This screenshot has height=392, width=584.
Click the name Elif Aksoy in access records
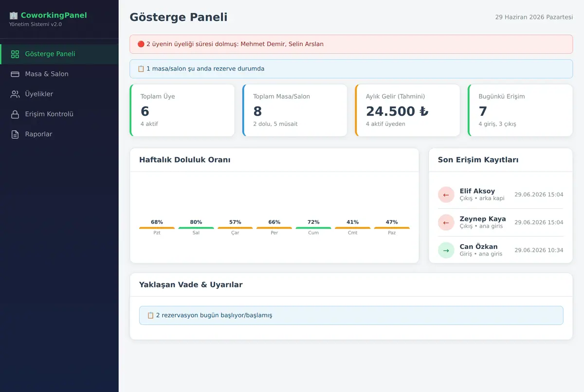point(477,191)
